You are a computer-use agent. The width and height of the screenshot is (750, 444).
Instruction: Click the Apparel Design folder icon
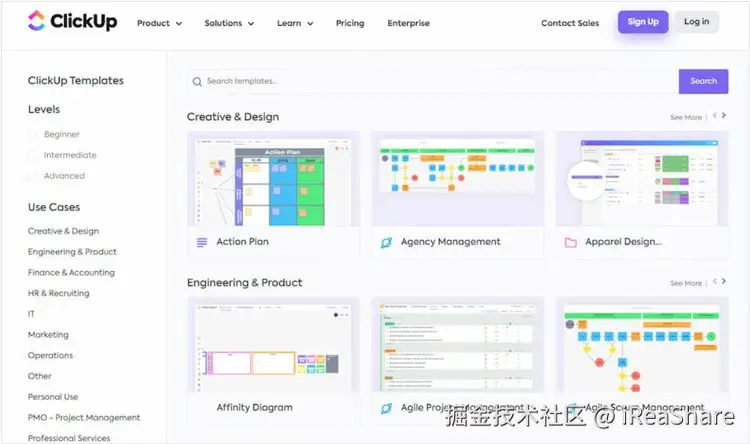coord(571,243)
